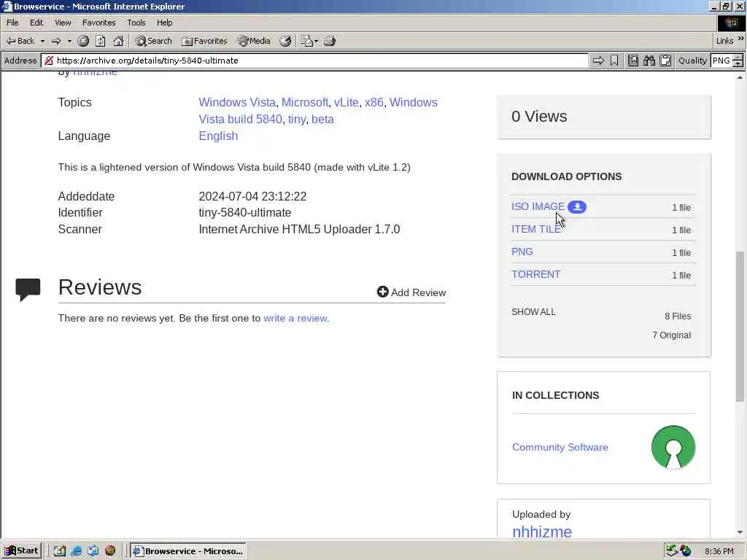Click the clipboard icon in Browservice bar
747x560 pixels.
665,61
